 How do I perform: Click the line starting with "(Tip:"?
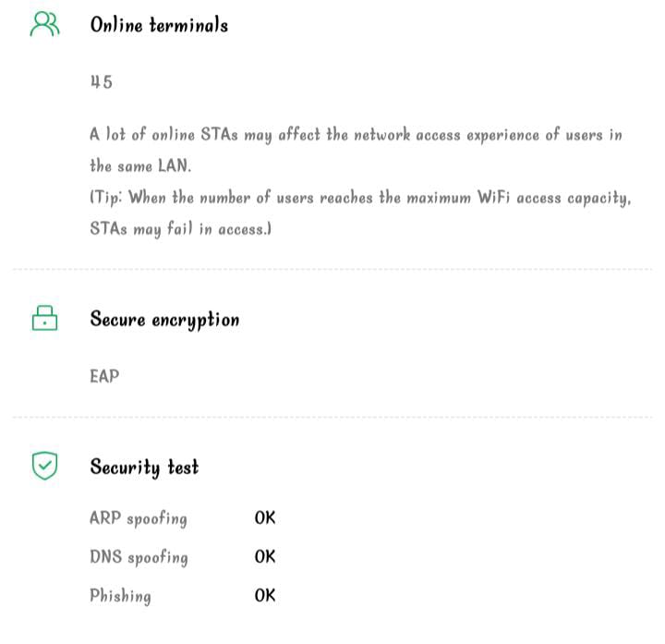[360, 198]
